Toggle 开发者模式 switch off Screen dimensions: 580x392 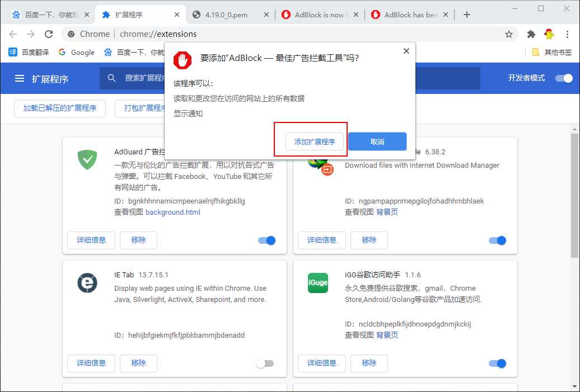[x=564, y=78]
